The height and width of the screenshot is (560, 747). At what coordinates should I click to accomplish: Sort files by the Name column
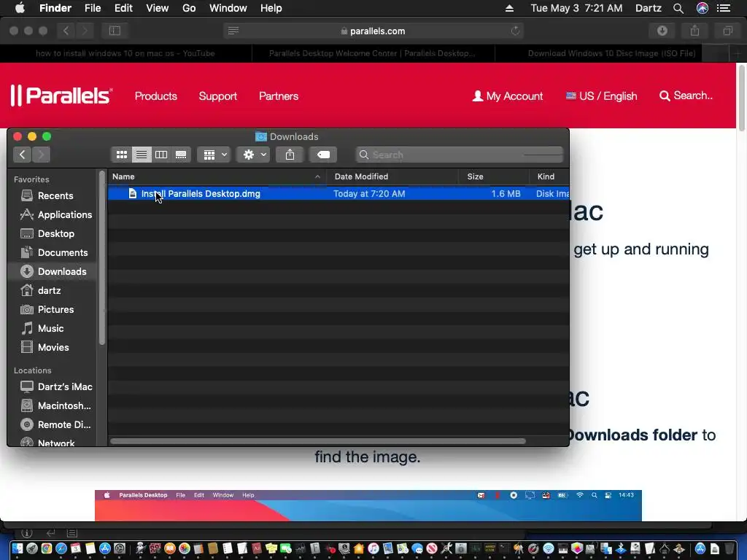coord(217,176)
